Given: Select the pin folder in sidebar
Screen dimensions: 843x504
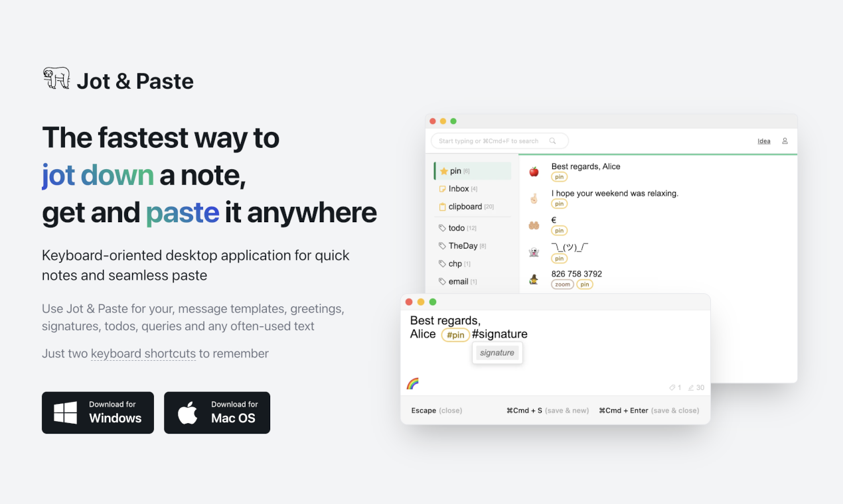Looking at the screenshot, I should click(x=473, y=171).
